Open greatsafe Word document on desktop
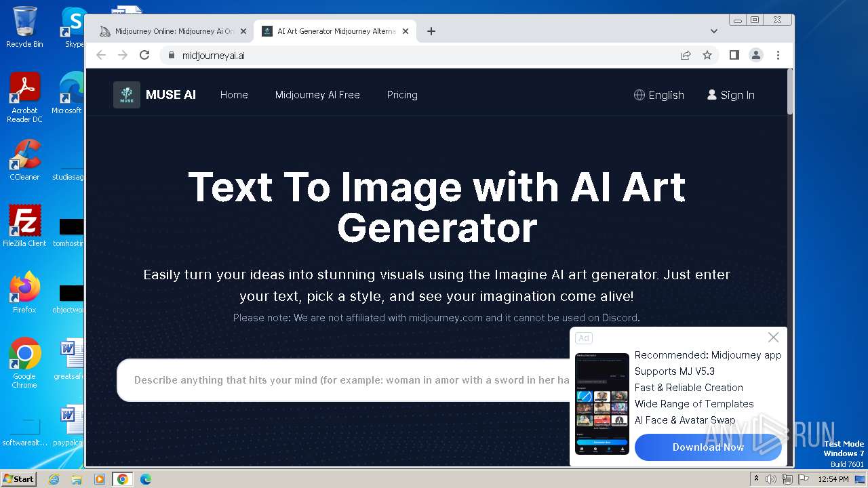This screenshot has width=868, height=488. click(x=68, y=359)
